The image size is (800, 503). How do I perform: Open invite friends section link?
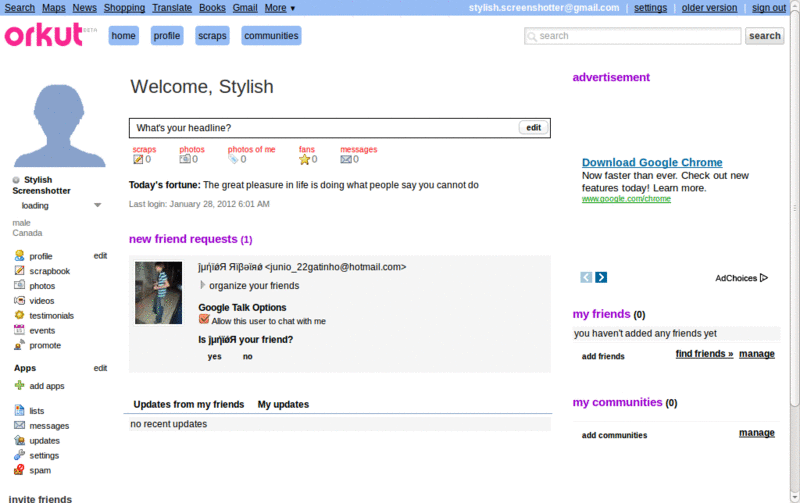tap(40, 498)
